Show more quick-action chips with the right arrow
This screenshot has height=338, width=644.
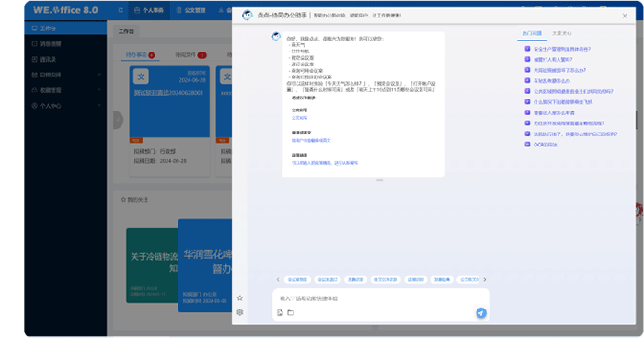[x=485, y=280]
